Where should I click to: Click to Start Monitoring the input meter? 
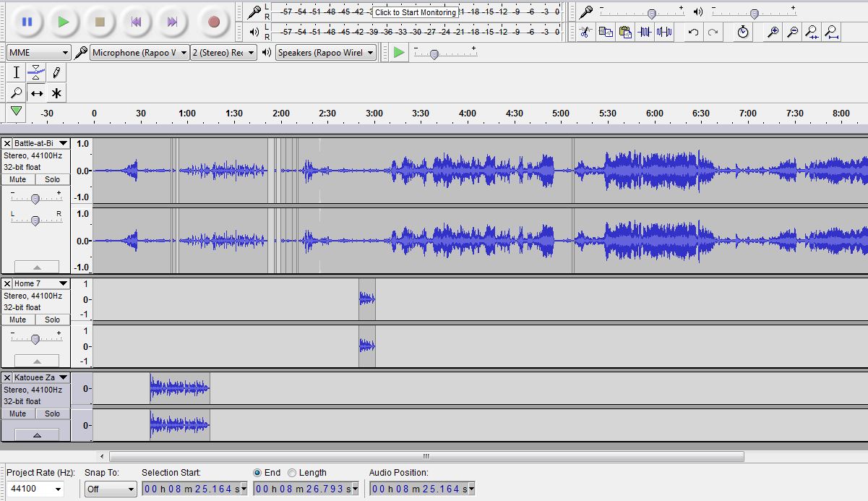(416, 12)
